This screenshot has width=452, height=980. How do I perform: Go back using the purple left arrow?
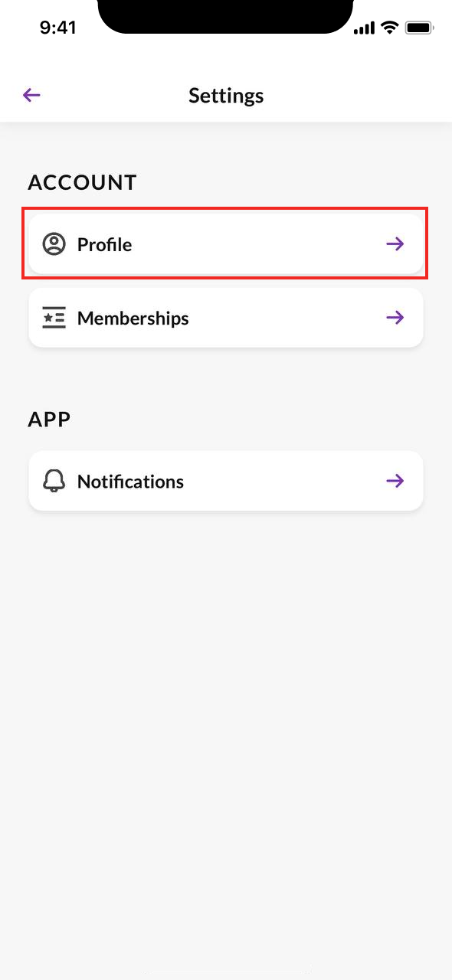pyautogui.click(x=31, y=95)
